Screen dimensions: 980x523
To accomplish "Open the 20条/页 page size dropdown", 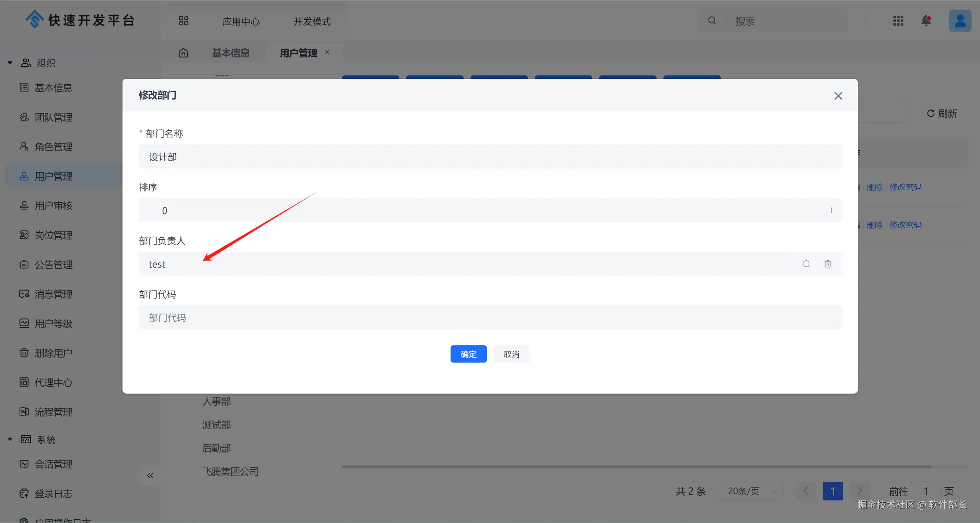I will [749, 491].
